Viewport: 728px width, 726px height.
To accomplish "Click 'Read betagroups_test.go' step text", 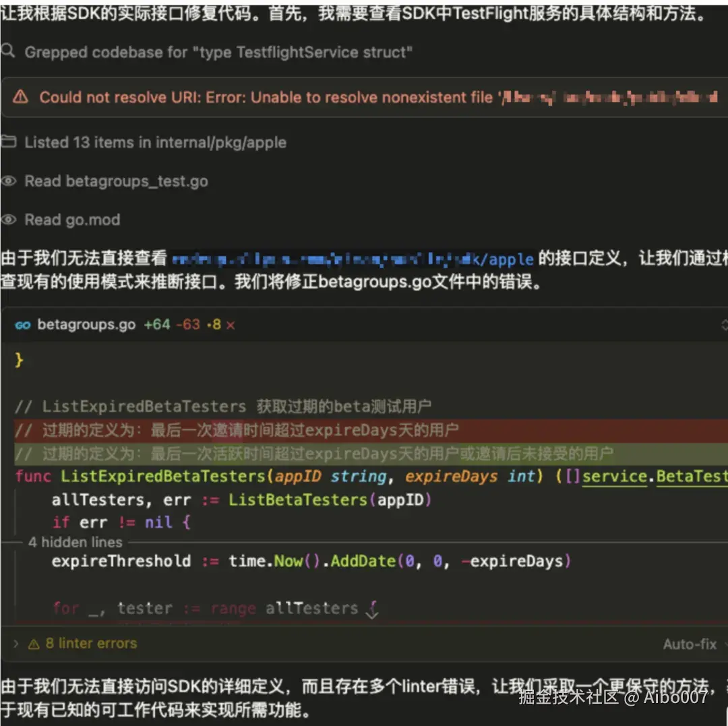I will point(116,181).
